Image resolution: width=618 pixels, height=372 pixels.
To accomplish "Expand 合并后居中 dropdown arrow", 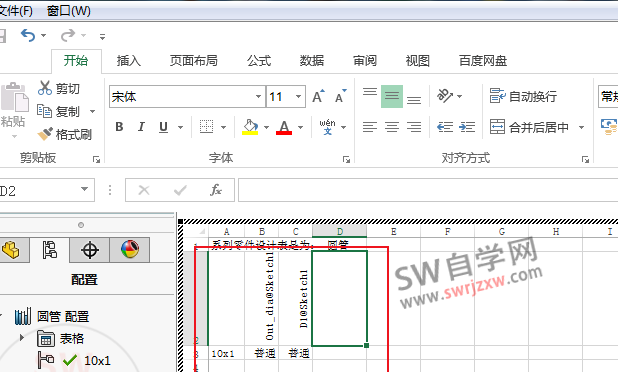I will [x=581, y=127].
